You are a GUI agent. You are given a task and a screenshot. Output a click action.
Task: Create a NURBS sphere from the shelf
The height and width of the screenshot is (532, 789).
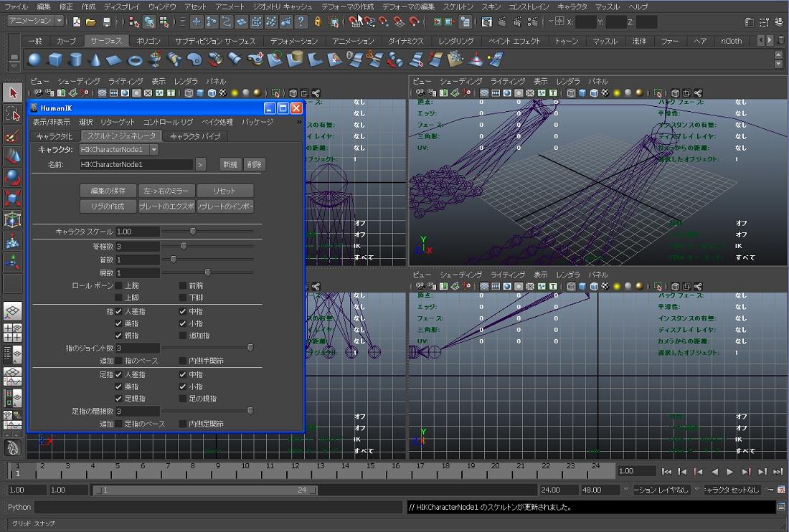click(34, 60)
